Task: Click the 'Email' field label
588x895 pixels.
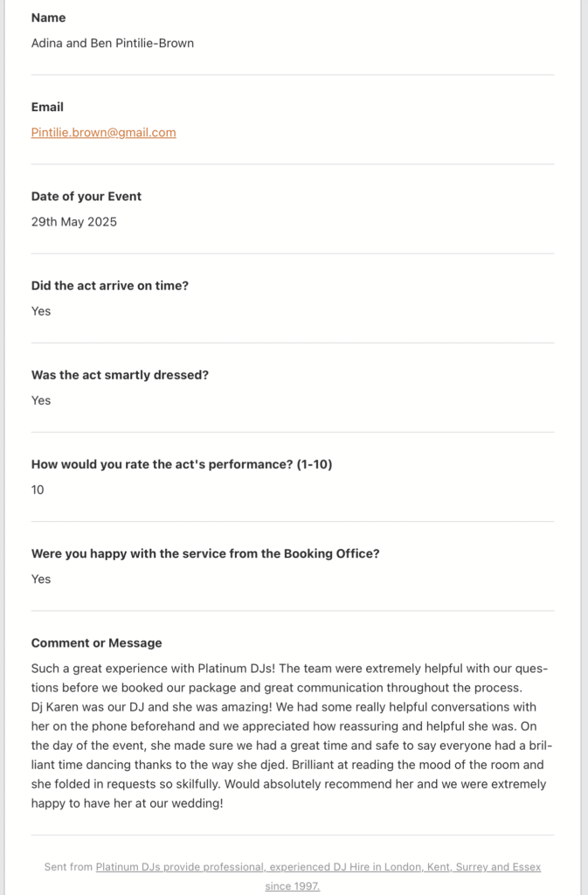Action: click(47, 107)
